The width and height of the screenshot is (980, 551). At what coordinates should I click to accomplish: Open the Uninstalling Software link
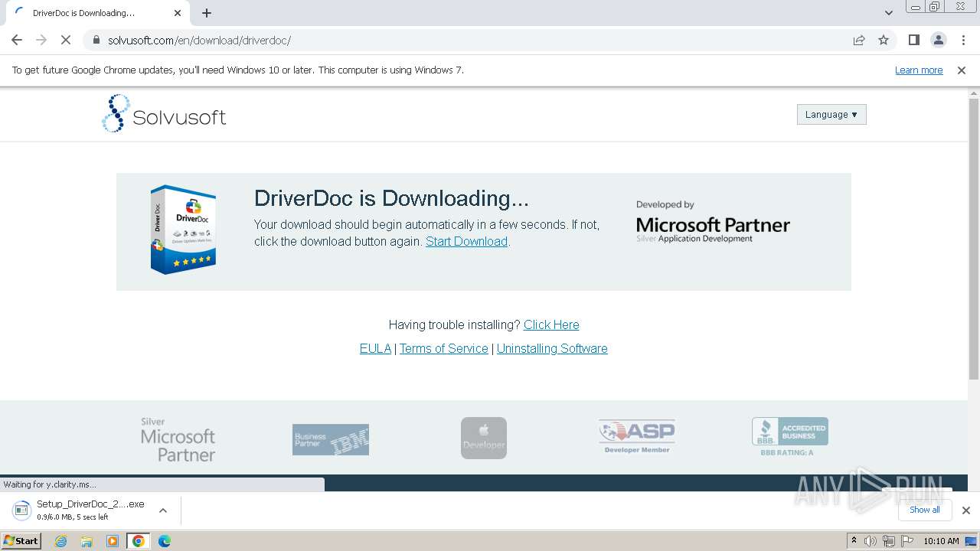point(552,348)
